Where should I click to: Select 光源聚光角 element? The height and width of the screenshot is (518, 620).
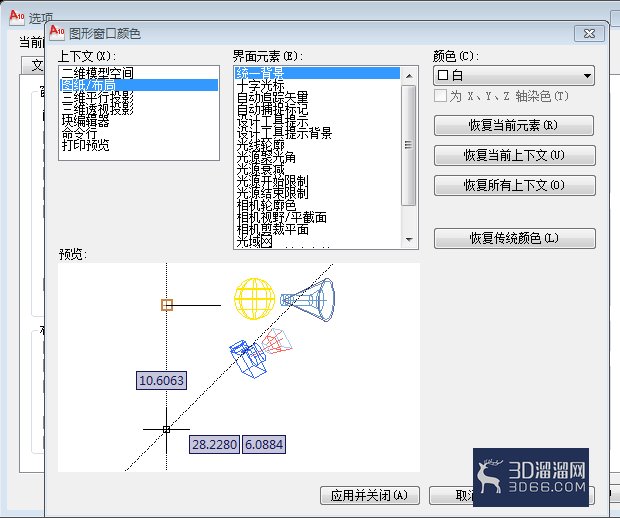point(317,157)
